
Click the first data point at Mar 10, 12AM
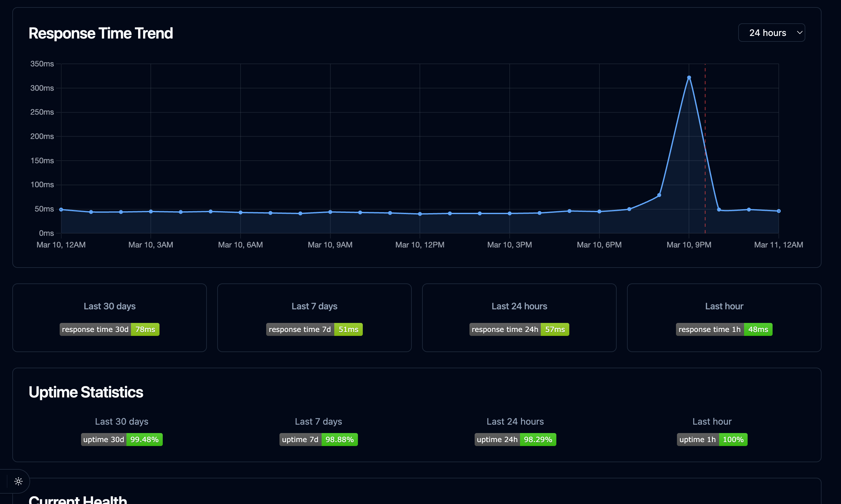(61, 210)
